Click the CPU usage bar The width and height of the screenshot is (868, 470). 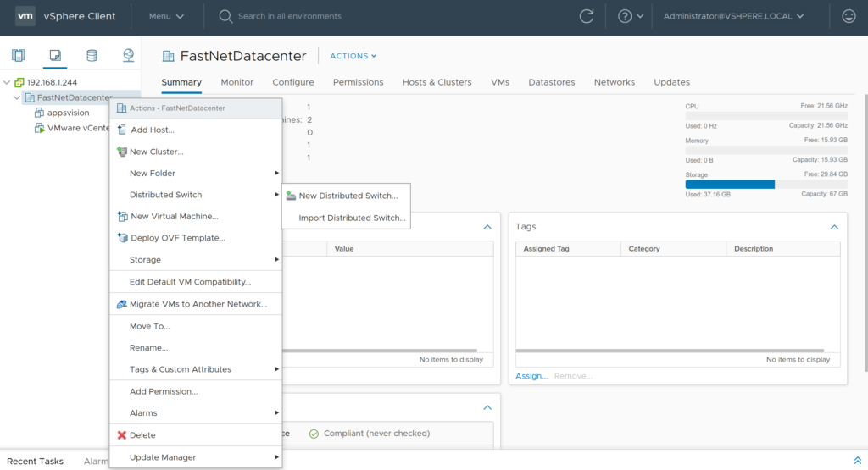766,116
